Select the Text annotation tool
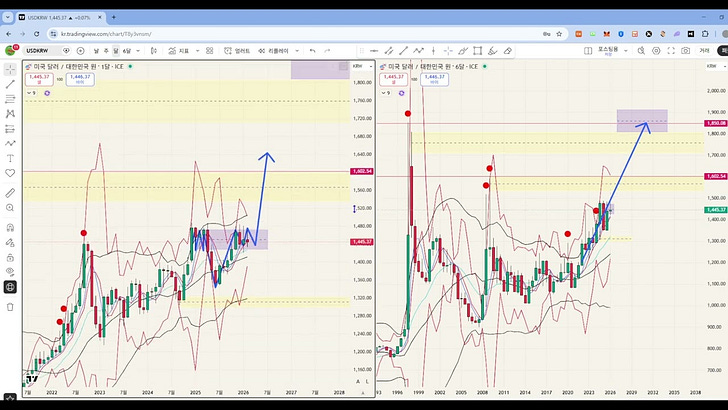728x410 pixels. point(10,158)
